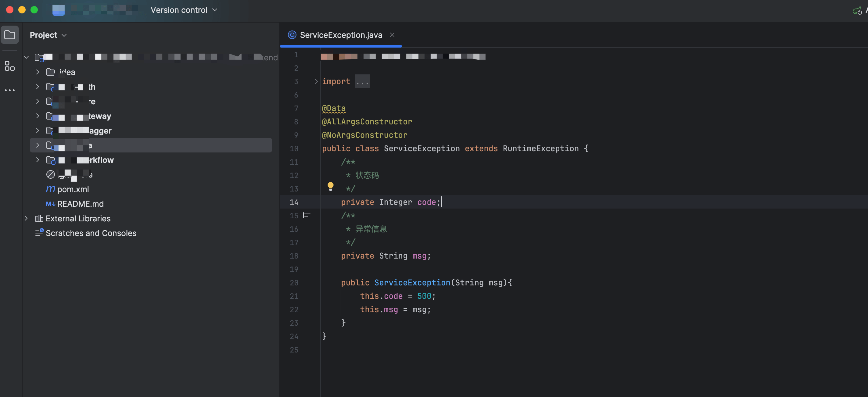Click the Java class icon on ServiceException tab
This screenshot has height=397, width=868.
(x=292, y=35)
